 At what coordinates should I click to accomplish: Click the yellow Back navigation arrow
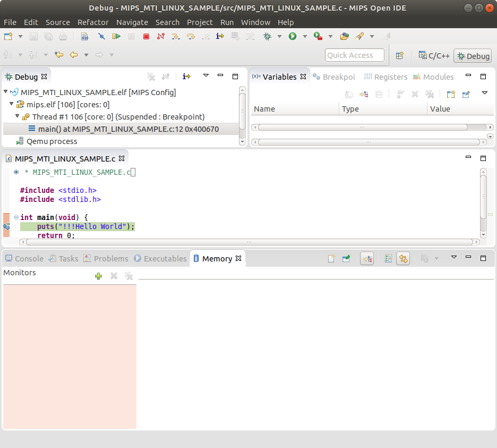(74, 55)
